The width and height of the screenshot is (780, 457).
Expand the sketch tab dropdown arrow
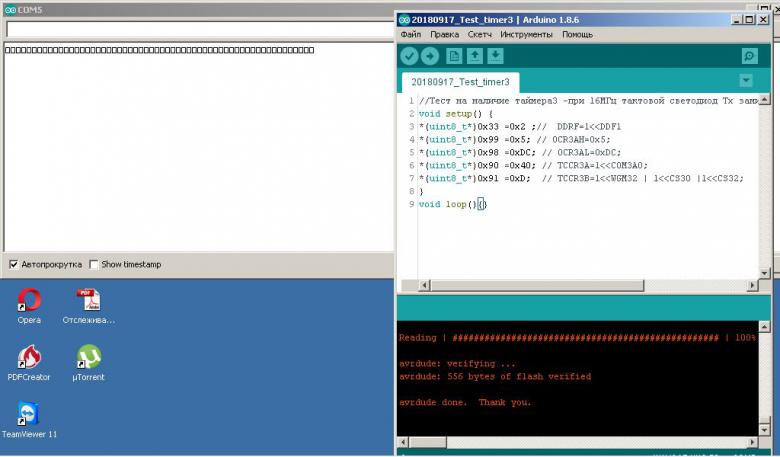(x=746, y=81)
